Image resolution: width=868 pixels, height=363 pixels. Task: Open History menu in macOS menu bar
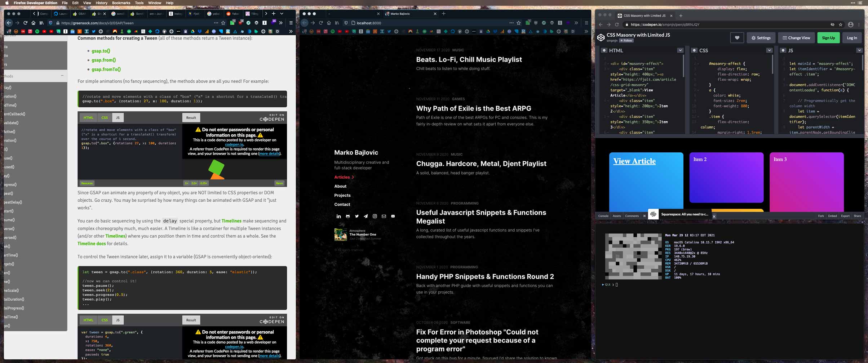[x=101, y=3]
